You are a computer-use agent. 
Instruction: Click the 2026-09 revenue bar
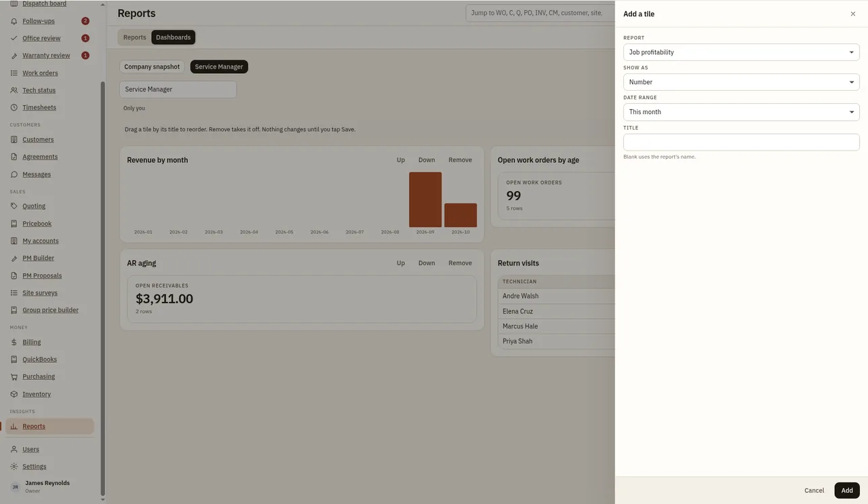click(425, 199)
